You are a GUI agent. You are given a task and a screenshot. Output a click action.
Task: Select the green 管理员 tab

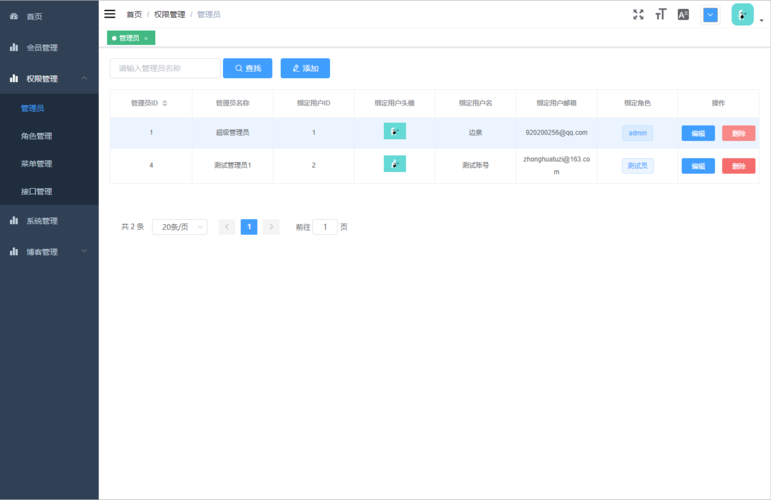coord(129,38)
